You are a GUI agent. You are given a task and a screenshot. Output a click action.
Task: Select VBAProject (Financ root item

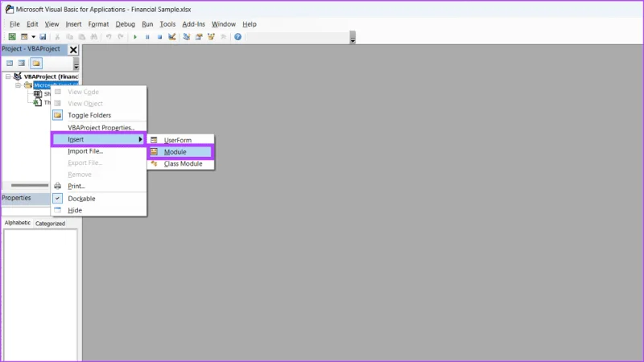point(51,76)
